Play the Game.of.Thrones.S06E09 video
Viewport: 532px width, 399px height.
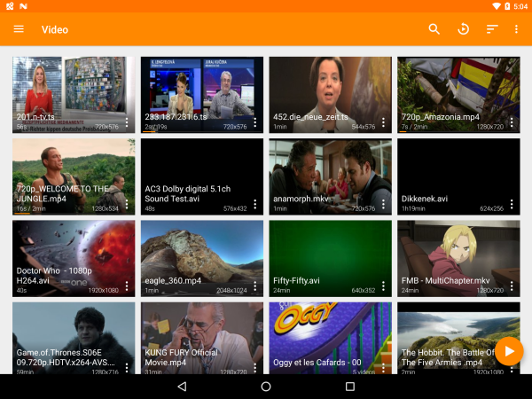click(74, 338)
